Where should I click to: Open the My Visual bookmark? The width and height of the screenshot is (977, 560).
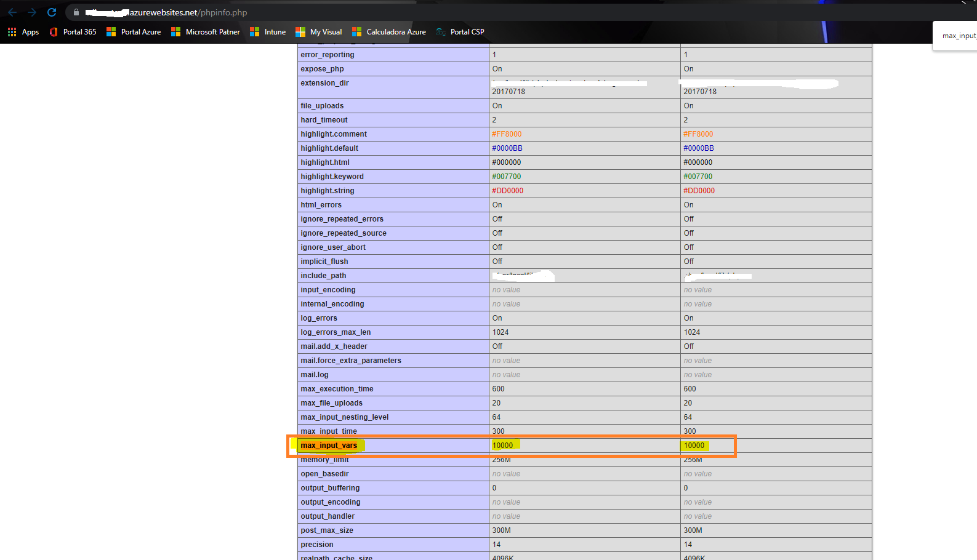319,32
